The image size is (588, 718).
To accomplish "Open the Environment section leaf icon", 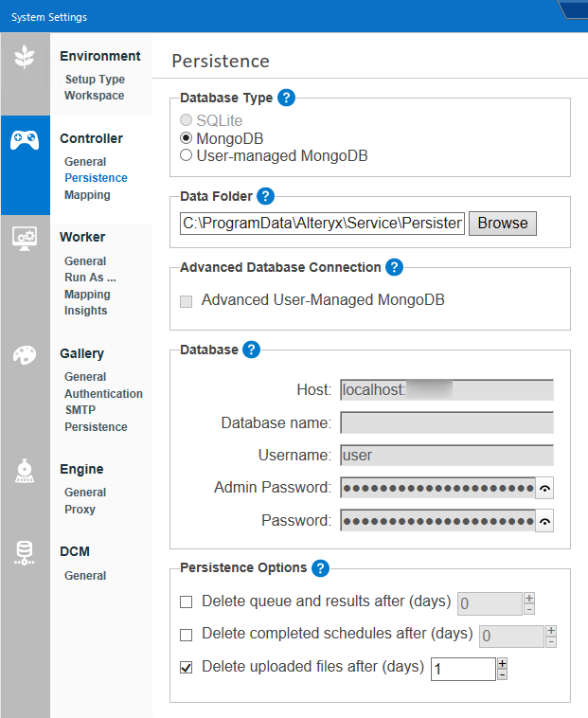I will pyautogui.click(x=25, y=57).
